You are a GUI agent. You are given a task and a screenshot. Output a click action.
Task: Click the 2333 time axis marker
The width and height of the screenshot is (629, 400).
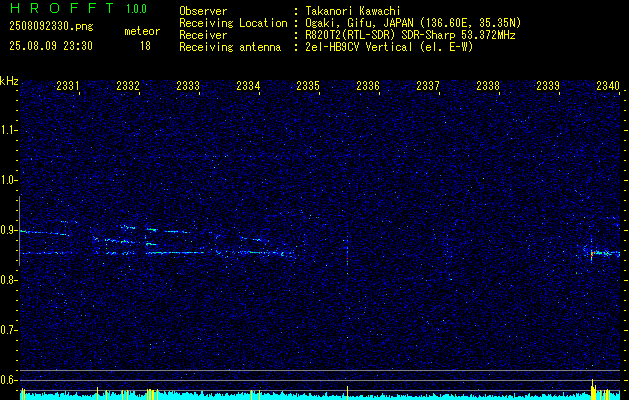[188, 85]
